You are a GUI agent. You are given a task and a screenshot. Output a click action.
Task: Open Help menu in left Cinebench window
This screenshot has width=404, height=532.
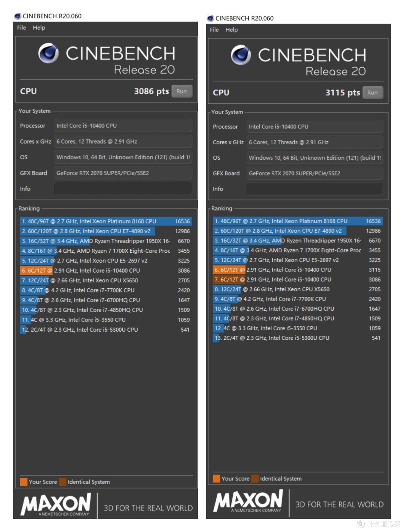39,28
